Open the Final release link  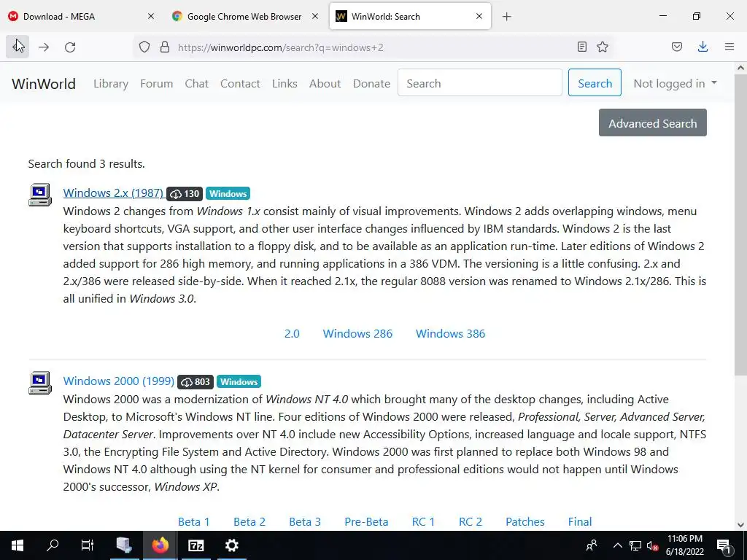(580, 521)
